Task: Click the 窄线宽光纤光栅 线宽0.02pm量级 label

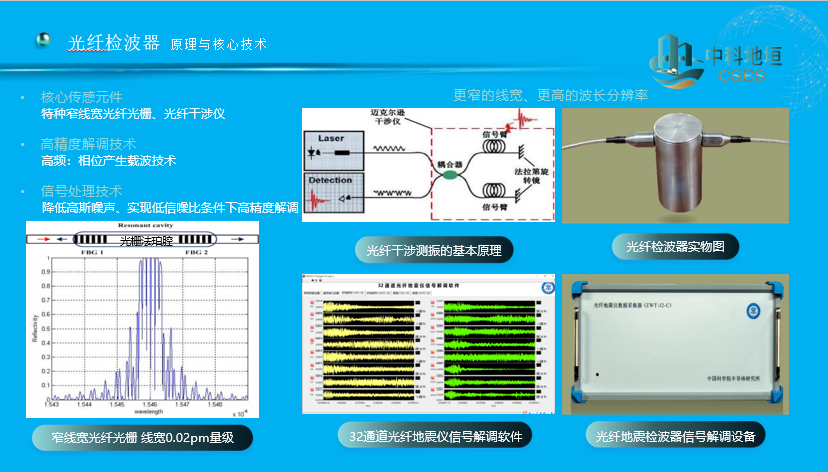Action: point(138,437)
